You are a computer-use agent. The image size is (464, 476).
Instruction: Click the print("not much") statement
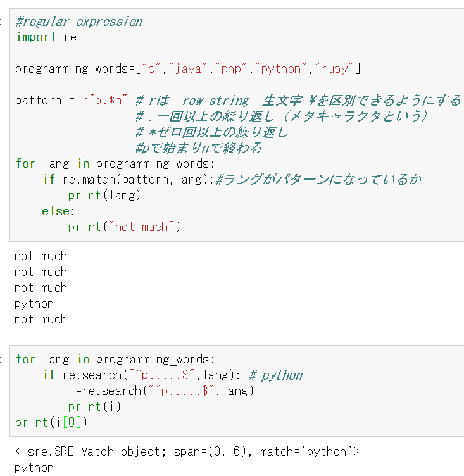124,227
